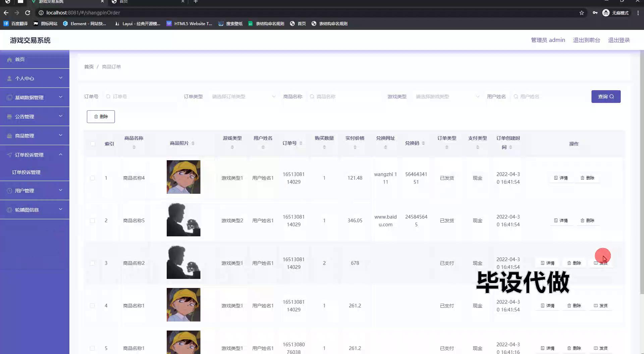Image resolution: width=644 pixels, height=354 pixels.
Task: Sort by the 订单号 column sort arrows
Action: tap(301, 143)
